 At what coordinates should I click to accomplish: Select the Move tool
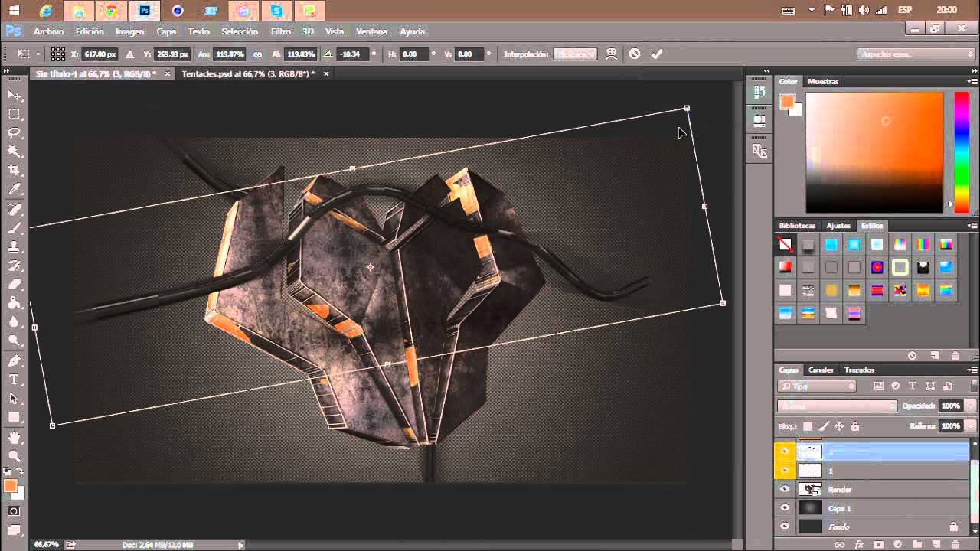point(14,95)
